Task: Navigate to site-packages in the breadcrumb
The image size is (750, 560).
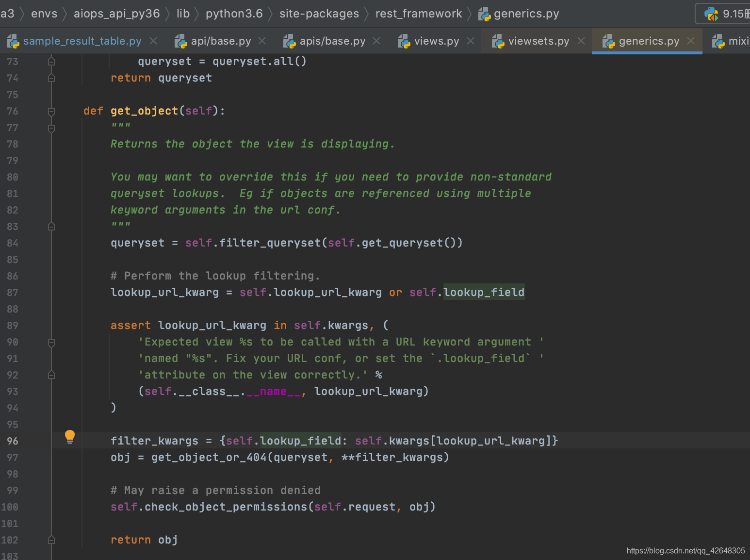Action: pos(319,14)
